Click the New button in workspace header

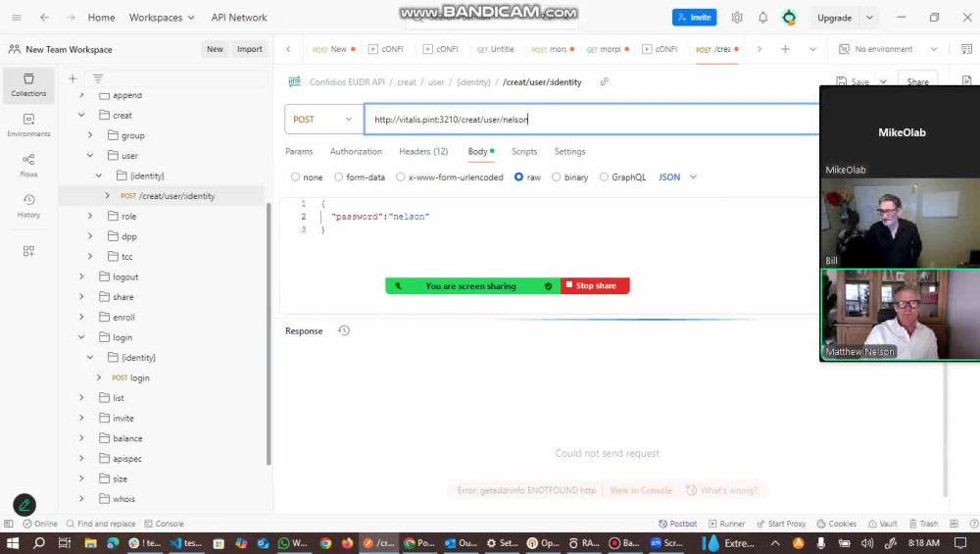215,49
